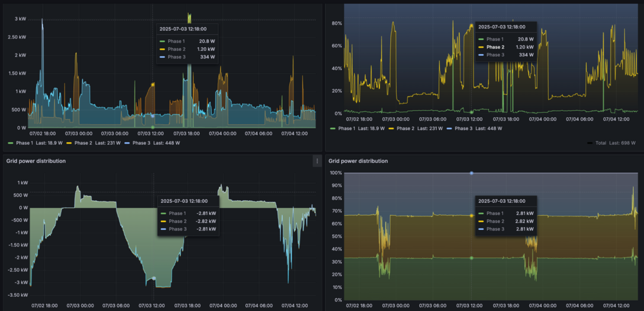Image resolution: width=644 pixels, height=311 pixels.
Task: Toggle Phase 2 series label in top-left legend
Action: coord(83,142)
